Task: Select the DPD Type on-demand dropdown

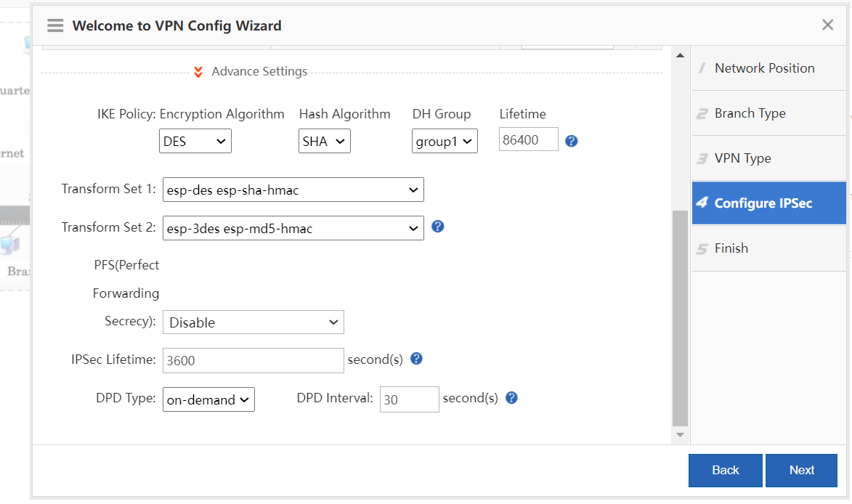Action: pyautogui.click(x=208, y=399)
